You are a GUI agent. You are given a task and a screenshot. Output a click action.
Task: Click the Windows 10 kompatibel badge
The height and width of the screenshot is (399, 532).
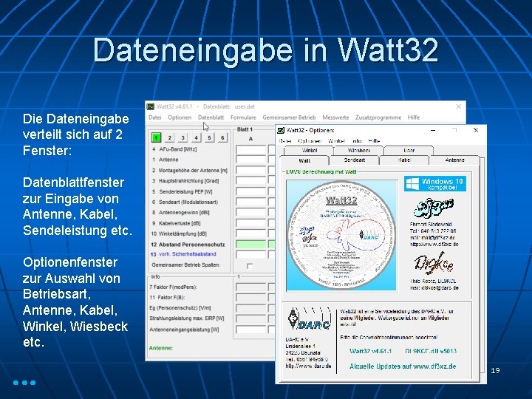(435, 183)
